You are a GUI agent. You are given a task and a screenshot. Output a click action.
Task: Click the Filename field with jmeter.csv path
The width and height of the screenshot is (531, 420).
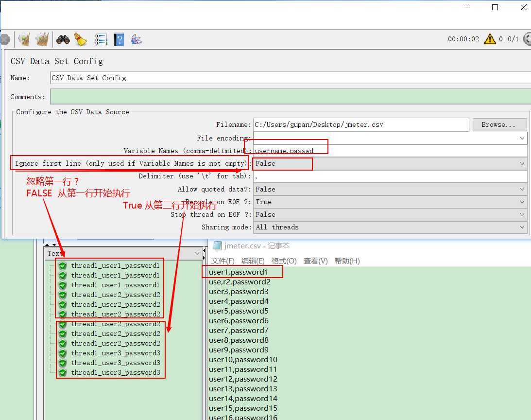(x=361, y=125)
